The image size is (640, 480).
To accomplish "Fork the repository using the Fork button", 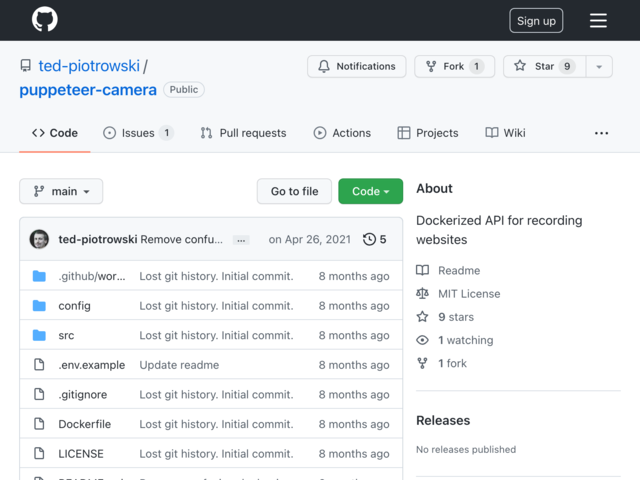I will [x=454, y=66].
